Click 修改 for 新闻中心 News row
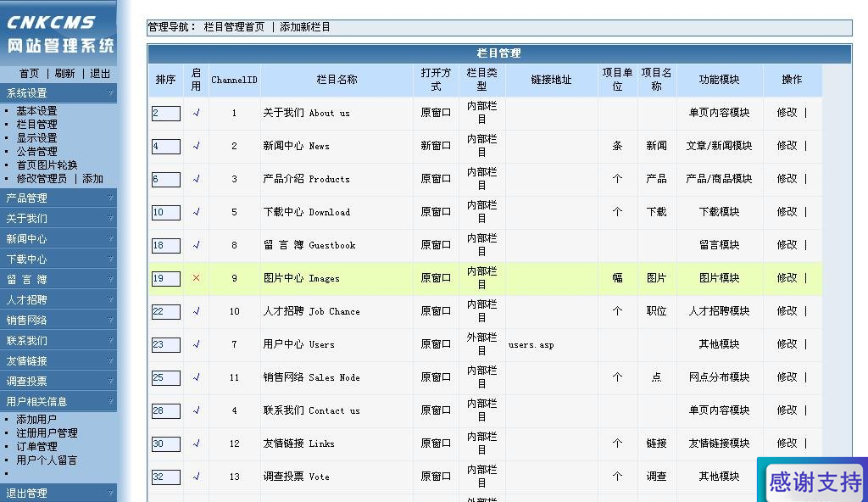 coord(787,146)
